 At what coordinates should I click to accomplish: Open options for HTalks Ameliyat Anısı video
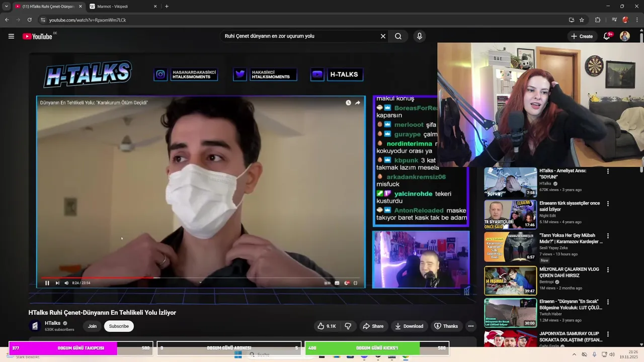click(x=608, y=171)
